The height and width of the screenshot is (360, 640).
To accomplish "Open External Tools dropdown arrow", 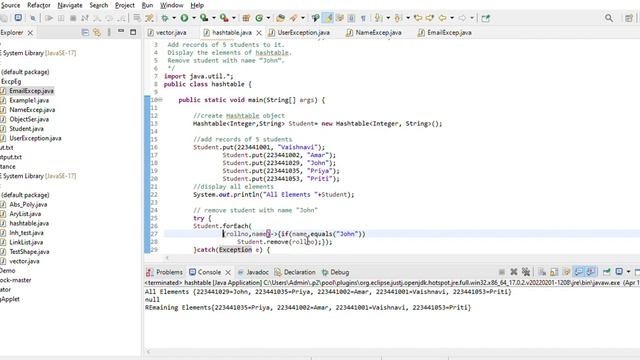I will [233, 18].
